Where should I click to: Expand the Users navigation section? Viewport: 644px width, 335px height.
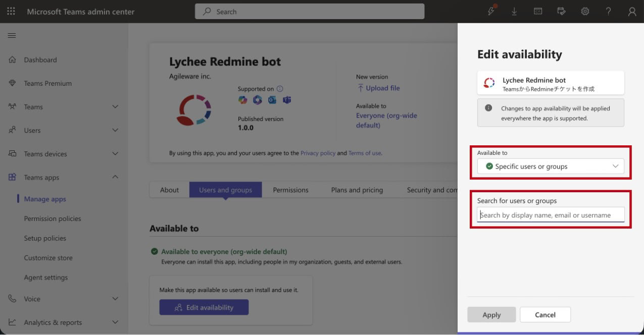[115, 130]
